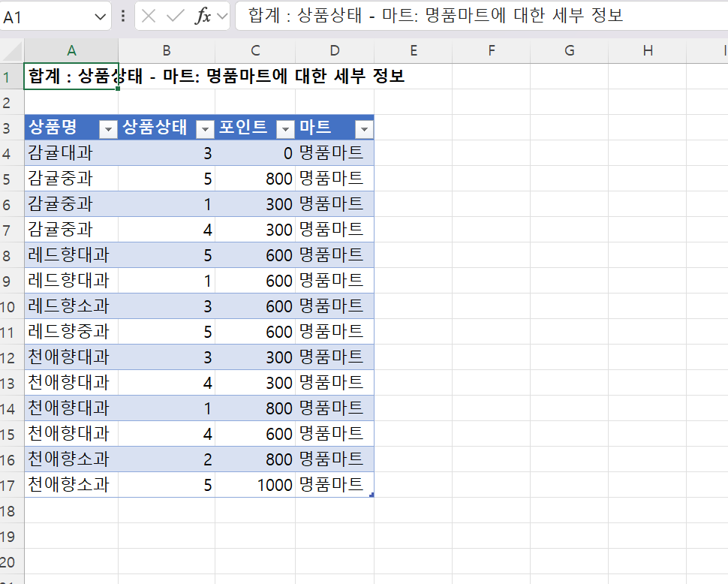This screenshot has width=728, height=584.
Task: Open the 포인트 column filter dropdown
Action: pos(285,130)
